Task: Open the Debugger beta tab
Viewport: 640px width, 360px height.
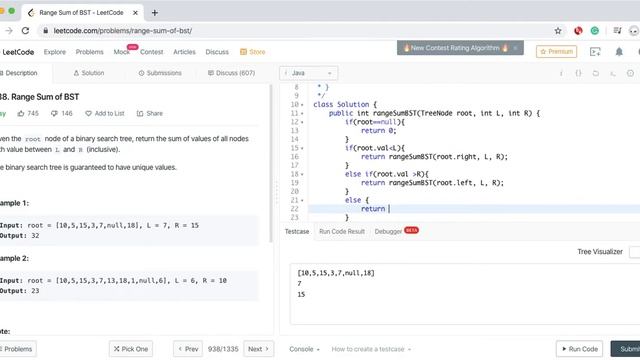Action: pyautogui.click(x=396, y=231)
